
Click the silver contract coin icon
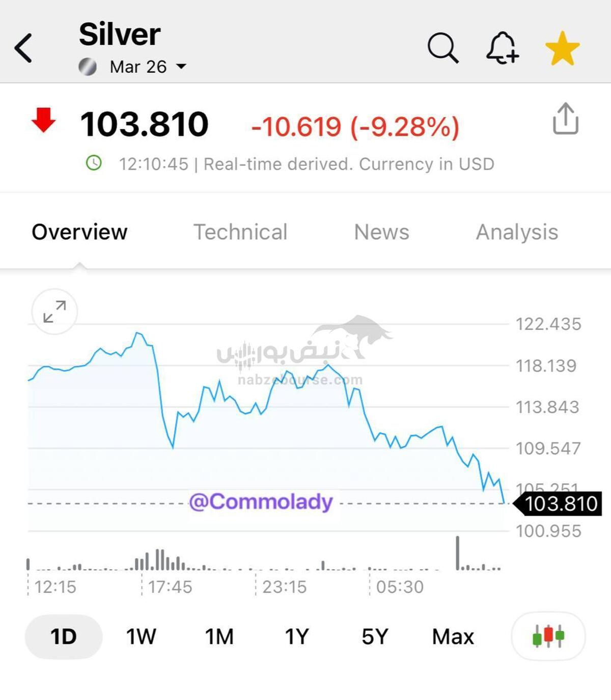[x=88, y=67]
